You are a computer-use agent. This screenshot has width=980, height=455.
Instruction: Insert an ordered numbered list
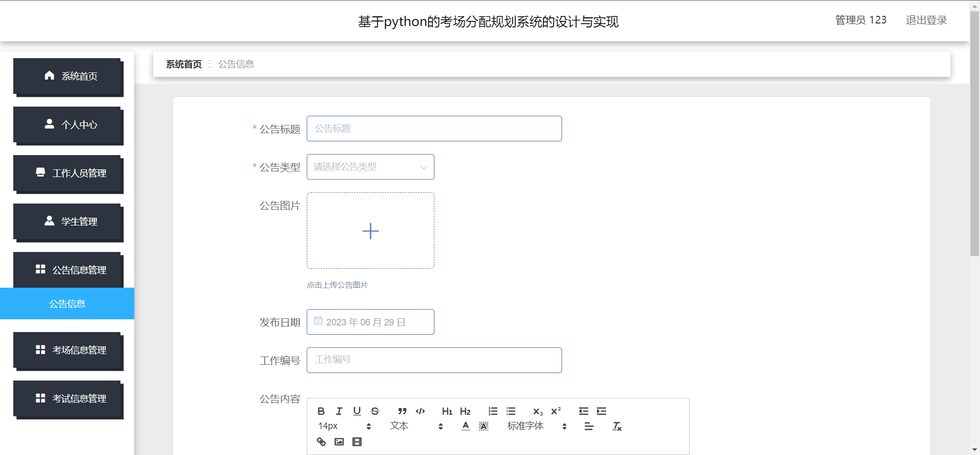click(493, 411)
